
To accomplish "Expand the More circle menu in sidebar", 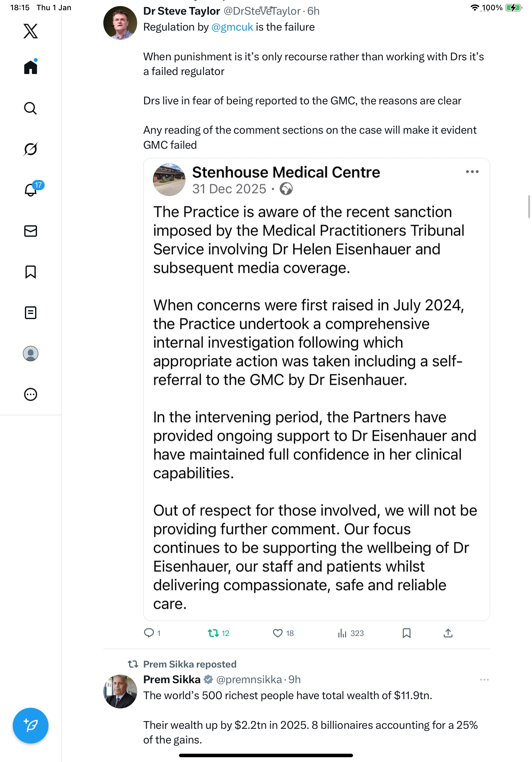I will 31,394.
